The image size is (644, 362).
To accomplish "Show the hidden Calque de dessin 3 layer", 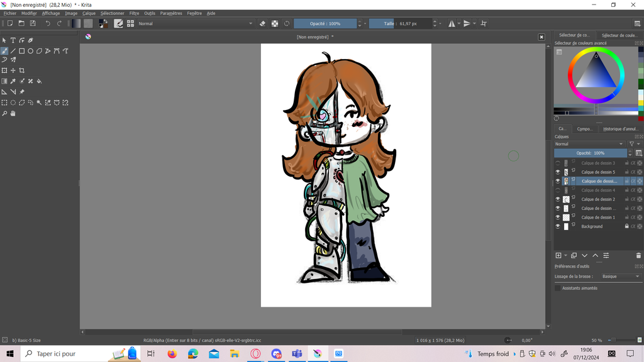I will (557, 163).
